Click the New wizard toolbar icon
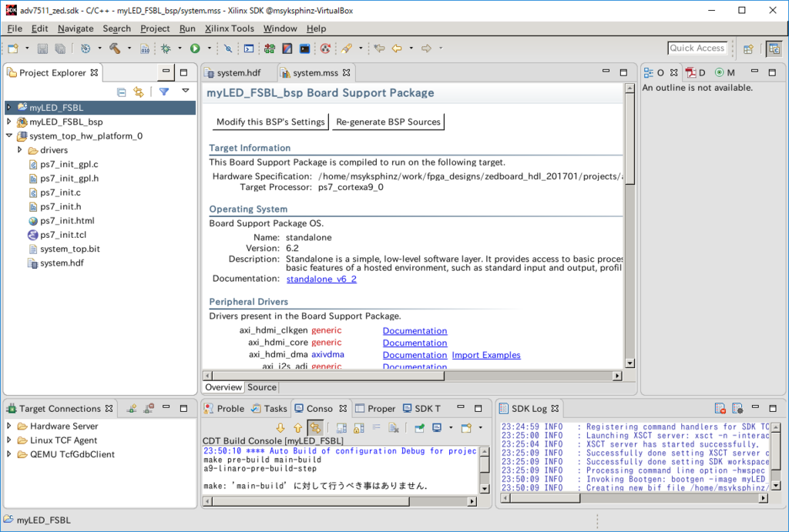 pos(13,49)
